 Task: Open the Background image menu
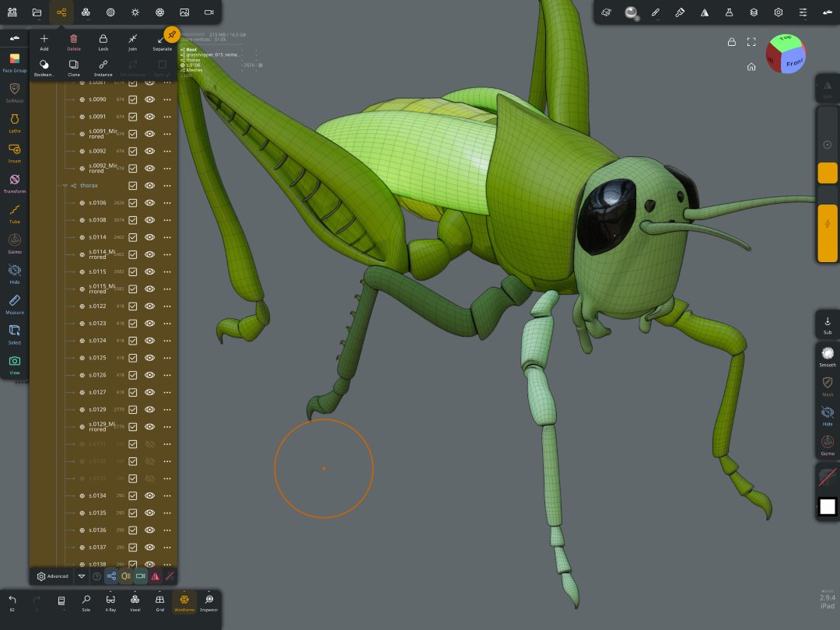(x=184, y=12)
